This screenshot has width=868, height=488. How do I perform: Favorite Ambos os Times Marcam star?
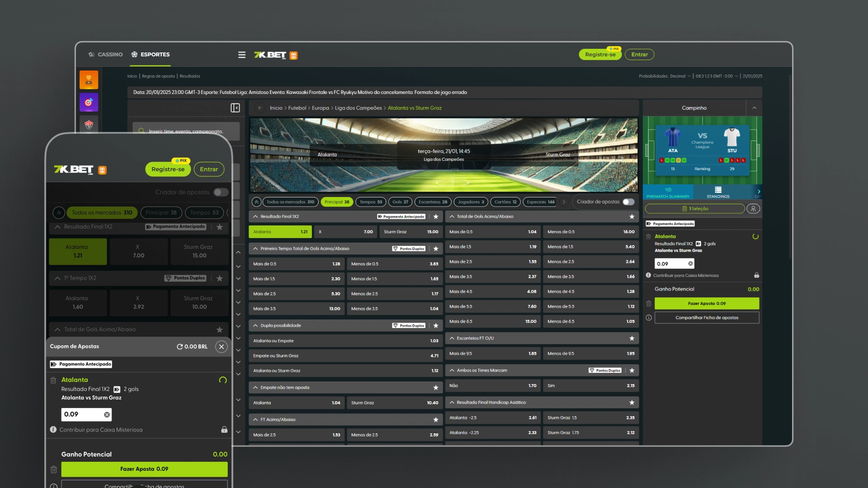point(632,370)
